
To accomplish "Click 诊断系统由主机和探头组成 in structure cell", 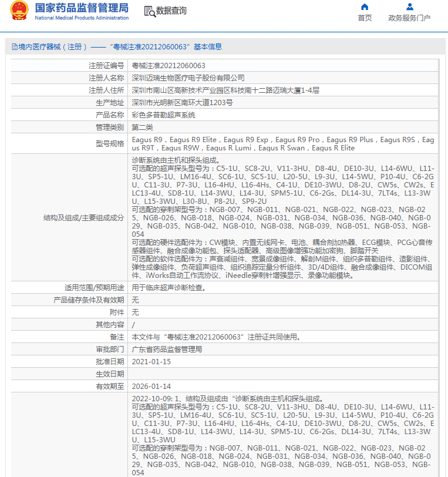I will [176, 160].
